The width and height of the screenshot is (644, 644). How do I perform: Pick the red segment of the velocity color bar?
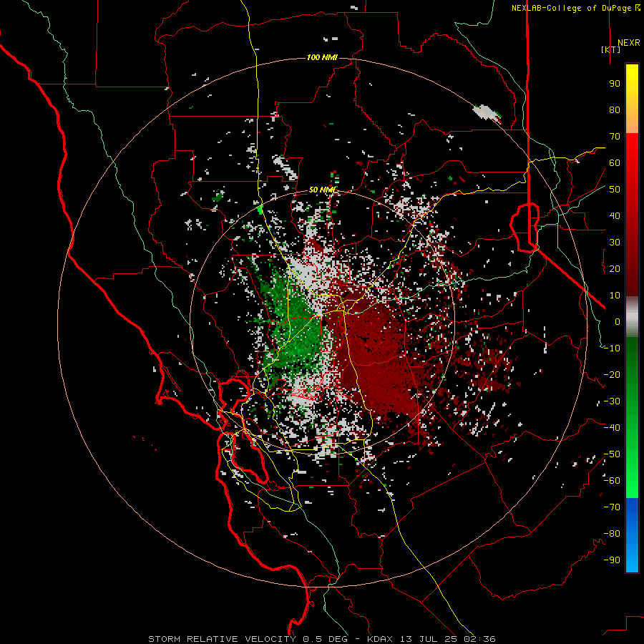coord(632,215)
